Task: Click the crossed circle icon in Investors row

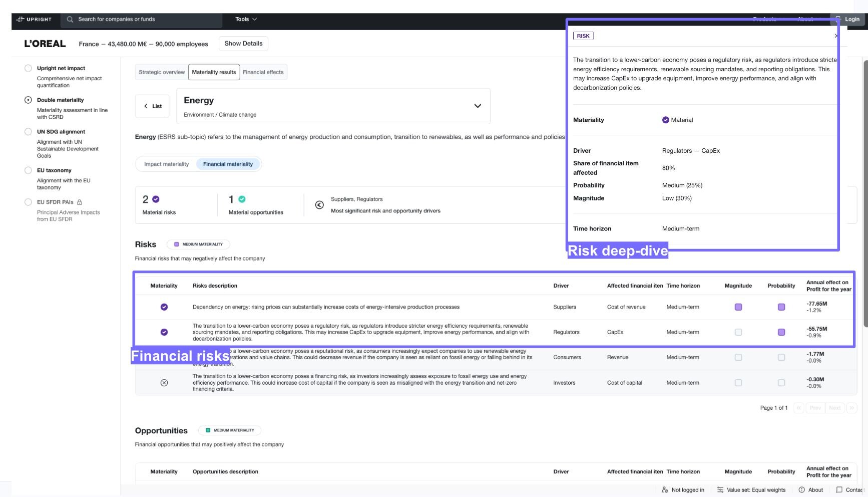Action: 164,383
